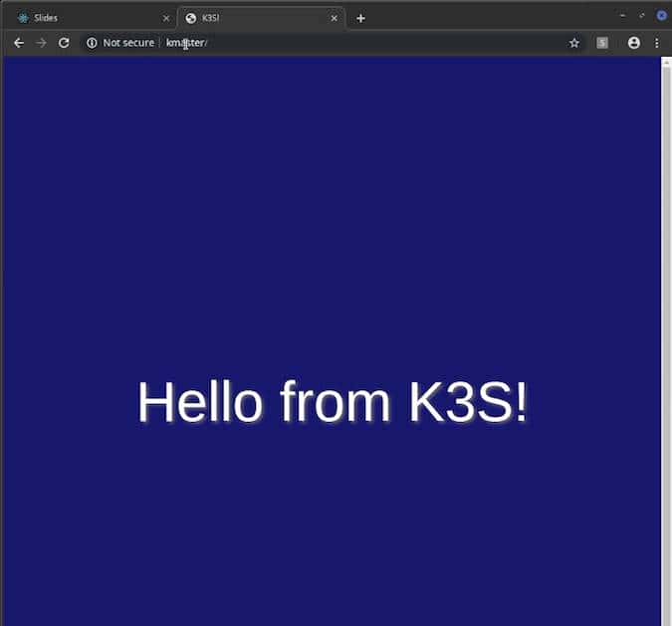Reload the current page

click(x=64, y=43)
